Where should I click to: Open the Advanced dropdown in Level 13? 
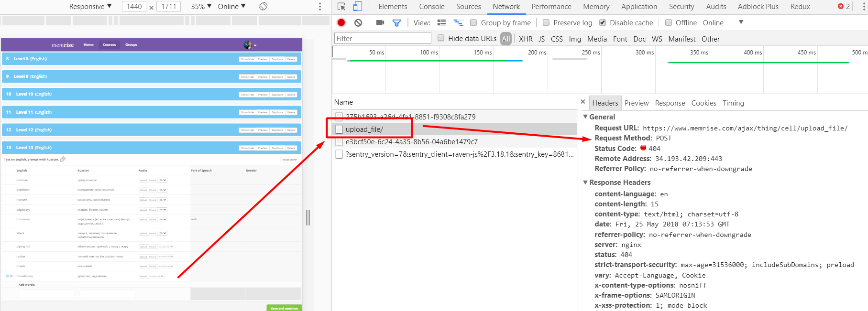pyautogui.click(x=289, y=160)
